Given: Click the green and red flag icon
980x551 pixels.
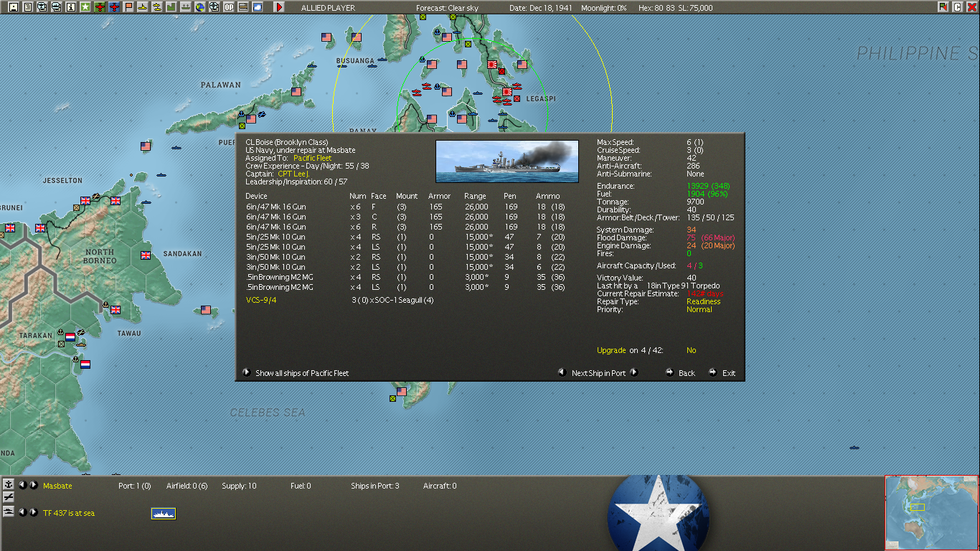Looking at the screenshot, I should coord(943,7).
